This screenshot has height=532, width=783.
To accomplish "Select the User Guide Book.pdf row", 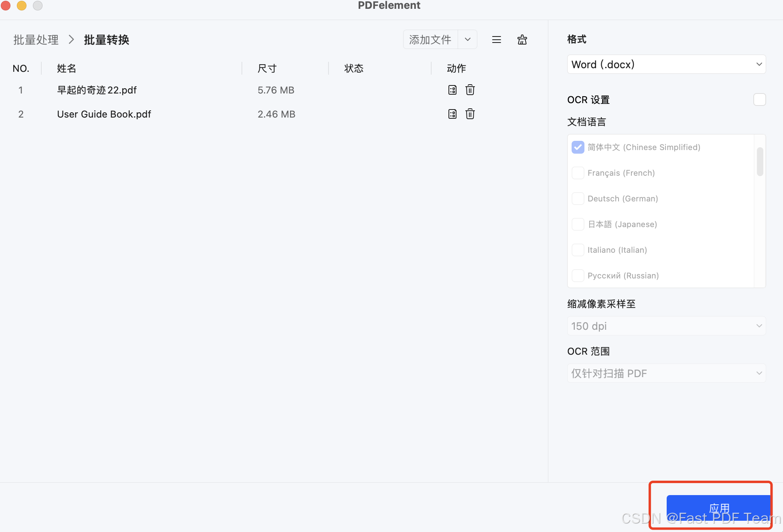I will (104, 114).
